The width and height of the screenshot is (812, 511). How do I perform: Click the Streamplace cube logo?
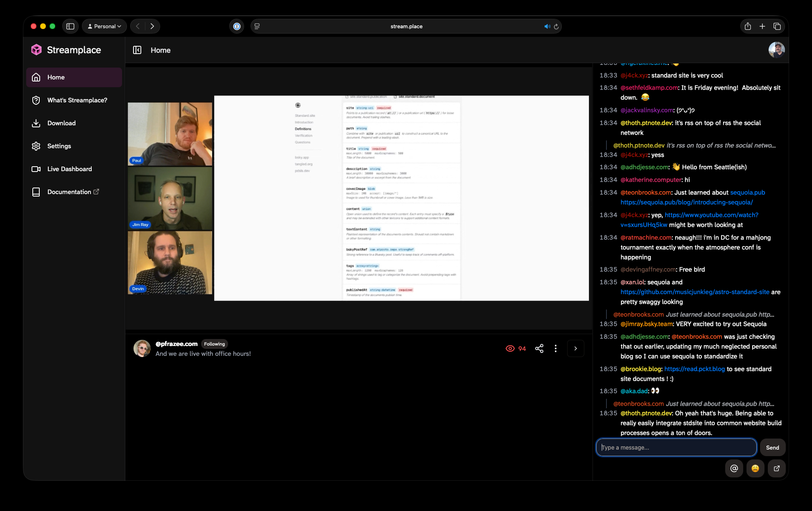pos(36,50)
